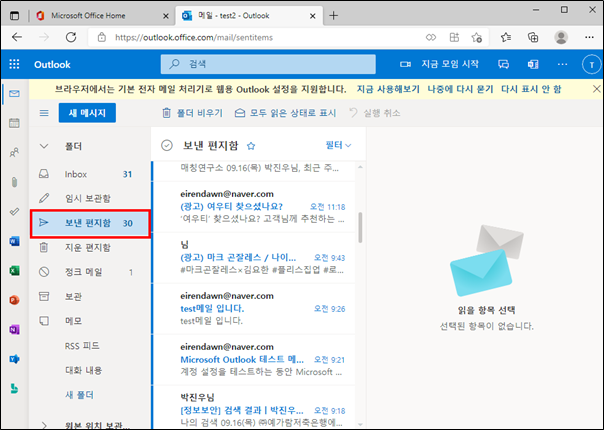This screenshot has height=430, width=604.
Task: Expand the 원본 위치 보관 section chevron
Action: click(44, 425)
